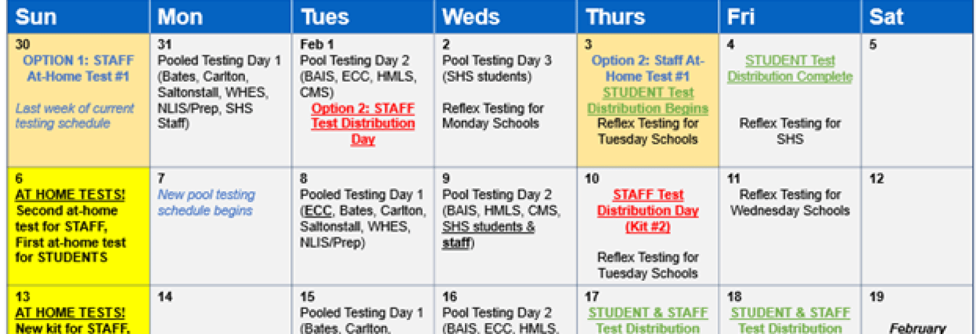Click the "Sat" column header
Viewport: 980px width, 334px height.
click(x=886, y=17)
